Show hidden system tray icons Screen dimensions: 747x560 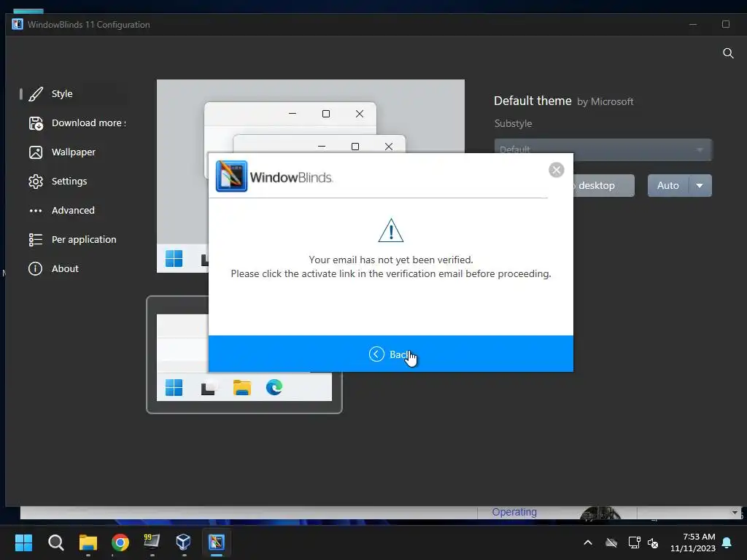(x=588, y=542)
